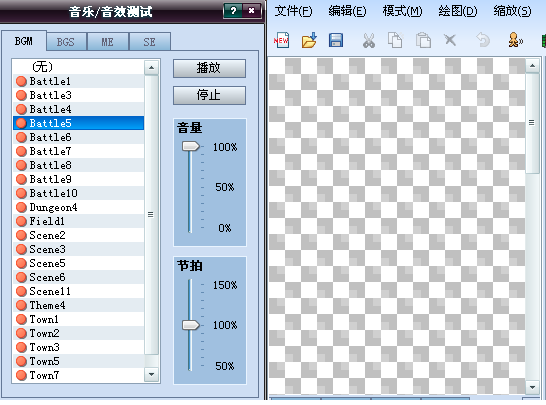This screenshot has height=405, width=546.
Task: Select Scene6 in the BGM list
Action: click(x=78, y=277)
